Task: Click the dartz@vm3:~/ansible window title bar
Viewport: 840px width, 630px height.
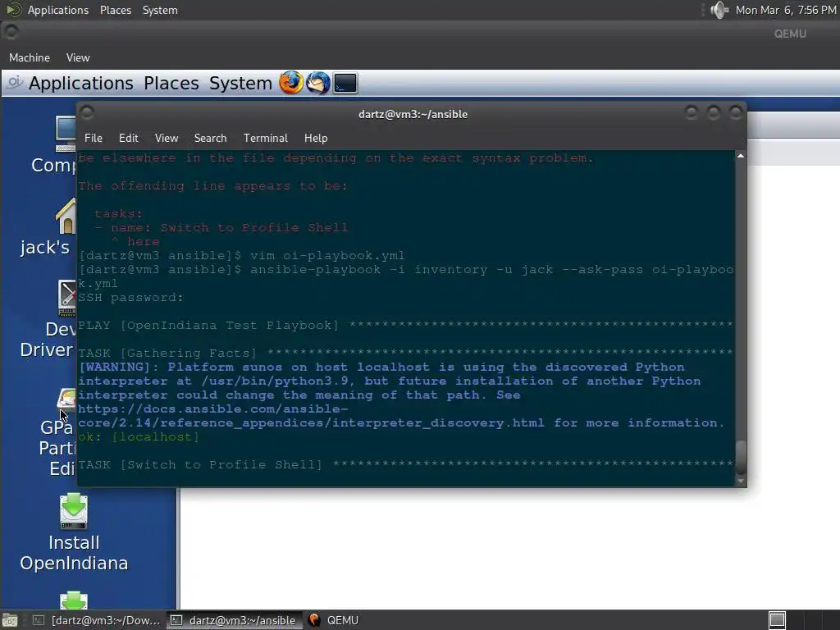Action: tap(413, 114)
